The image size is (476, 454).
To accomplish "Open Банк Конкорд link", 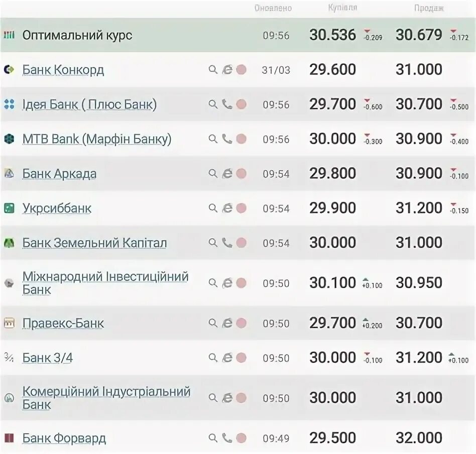I will point(63,70).
